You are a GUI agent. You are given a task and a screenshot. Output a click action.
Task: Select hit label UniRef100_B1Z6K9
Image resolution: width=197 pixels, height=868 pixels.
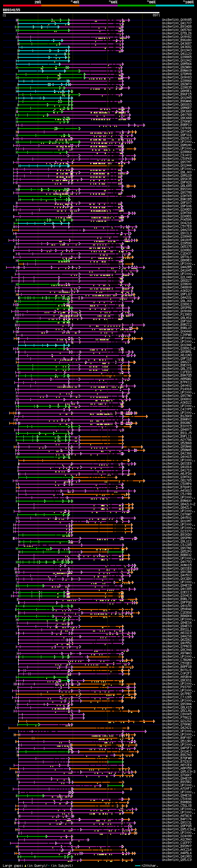click(x=177, y=416)
